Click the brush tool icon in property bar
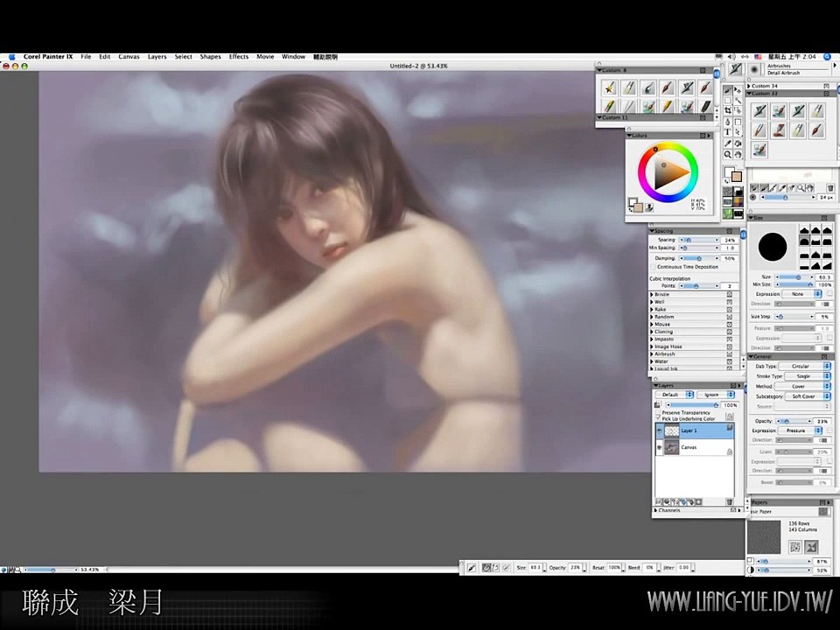This screenshot has height=630, width=840. [x=472, y=568]
